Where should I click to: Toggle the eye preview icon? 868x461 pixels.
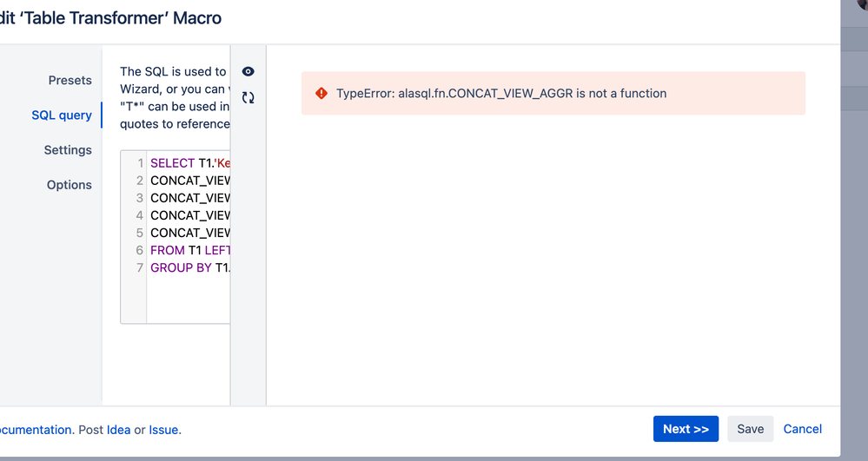coord(248,71)
